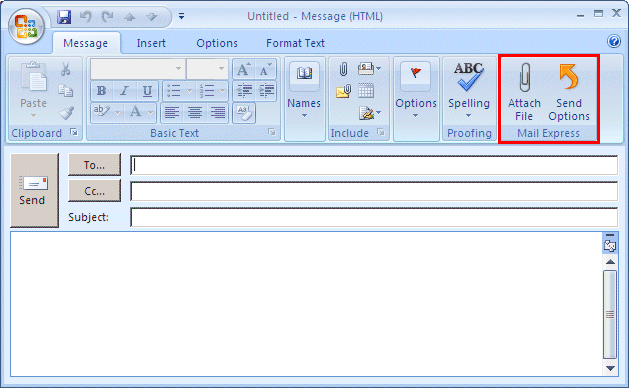
Task: Click the Previous Item up arrow icon
Action: coord(129,17)
